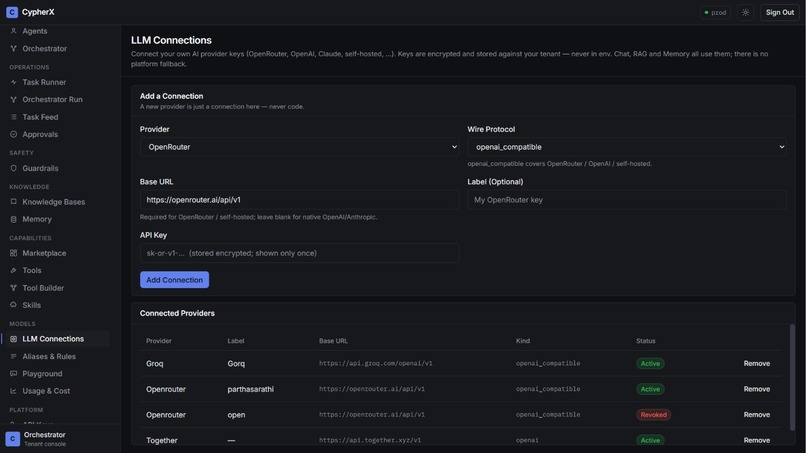
Task: Click the Base URL input field
Action: (299, 200)
